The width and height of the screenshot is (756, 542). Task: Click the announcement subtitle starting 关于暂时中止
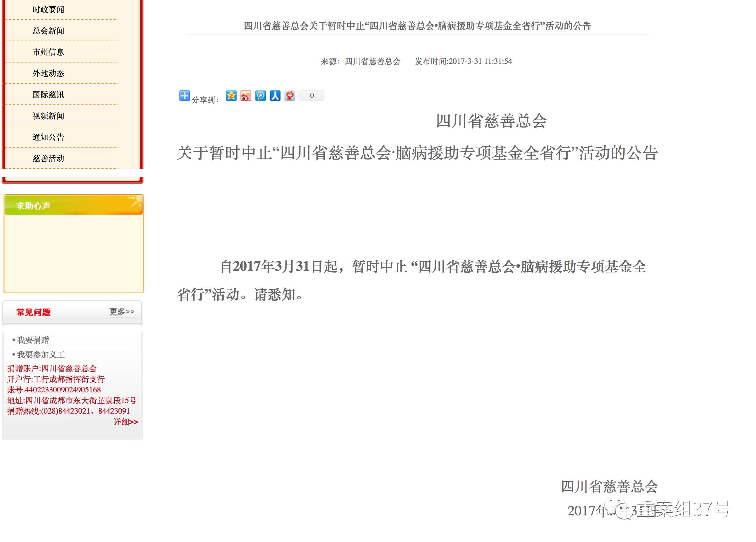pyautogui.click(x=417, y=153)
